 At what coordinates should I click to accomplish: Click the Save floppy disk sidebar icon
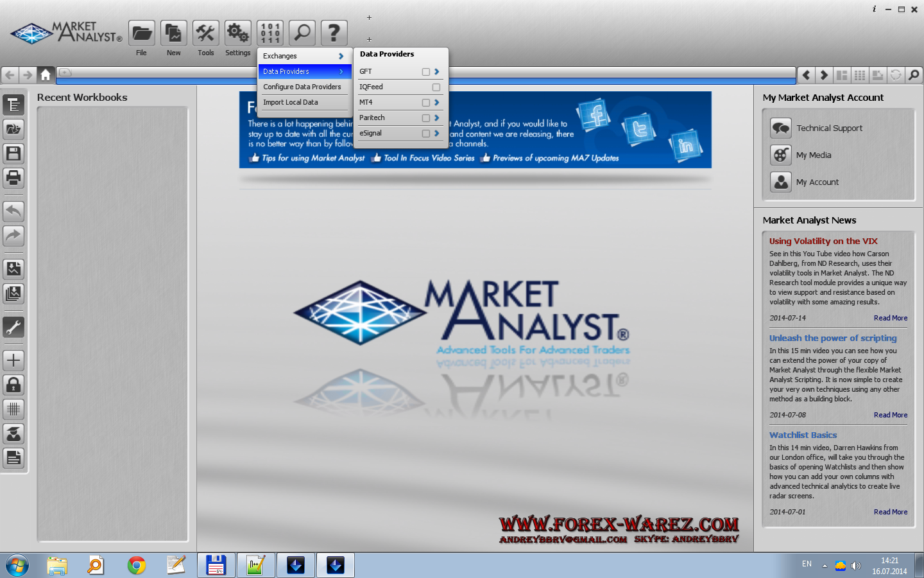point(13,153)
